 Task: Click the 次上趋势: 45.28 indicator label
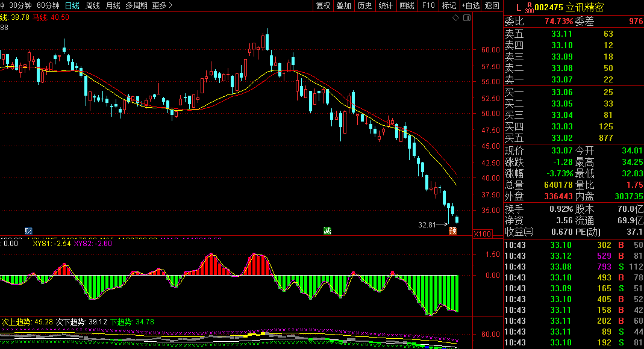pyautogui.click(x=27, y=322)
